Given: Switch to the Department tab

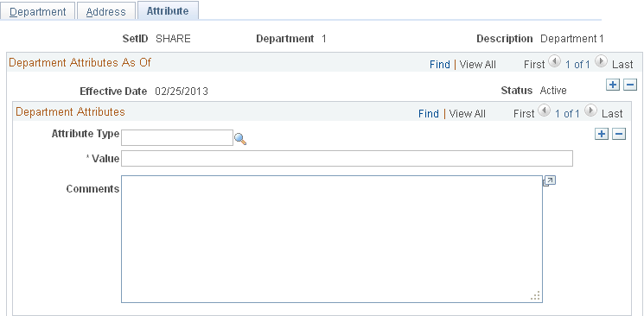Looking at the screenshot, I should coord(38,11).
